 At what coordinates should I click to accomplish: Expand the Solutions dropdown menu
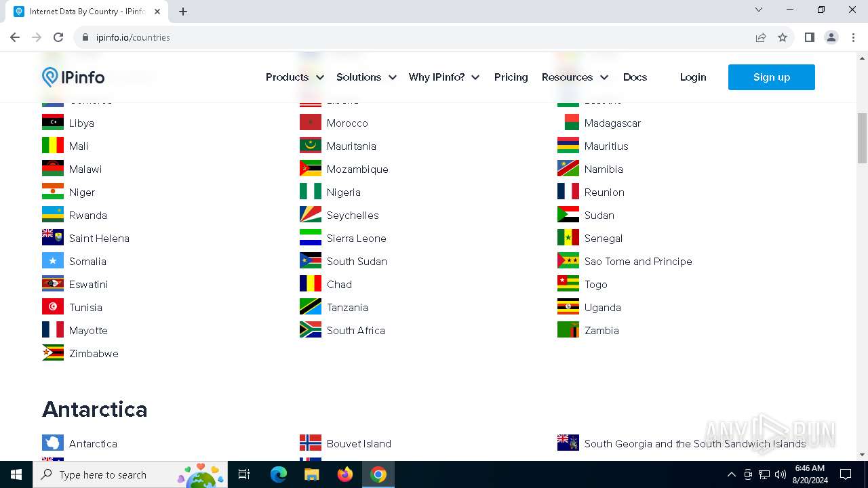click(366, 77)
